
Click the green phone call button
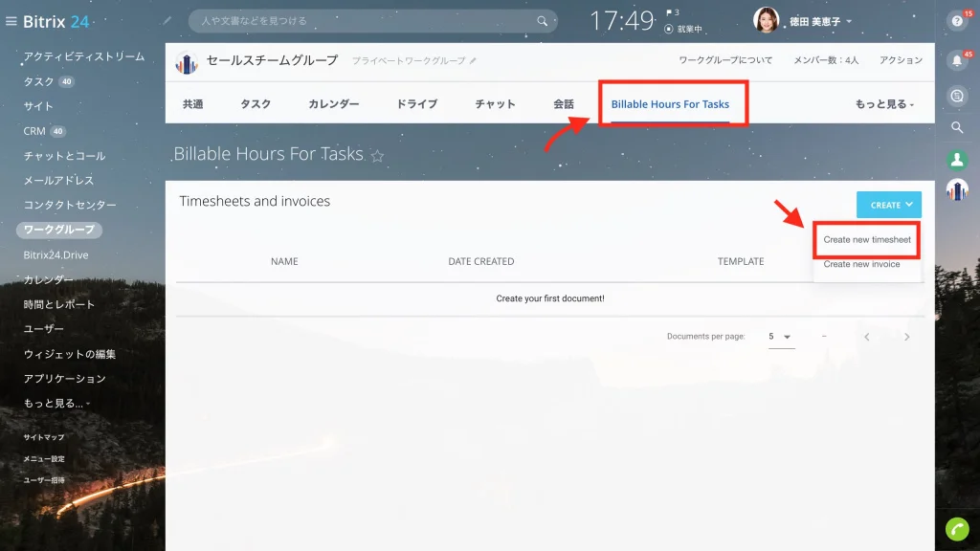(x=957, y=529)
